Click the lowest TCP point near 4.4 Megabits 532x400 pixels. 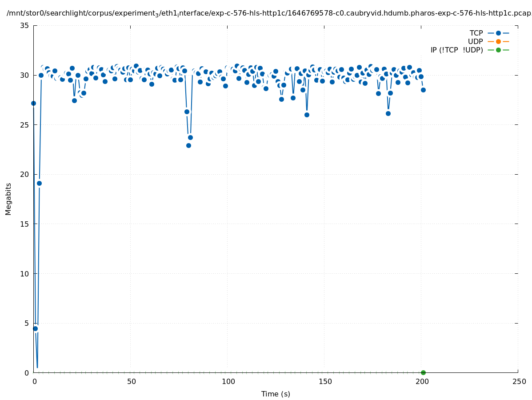[35, 328]
